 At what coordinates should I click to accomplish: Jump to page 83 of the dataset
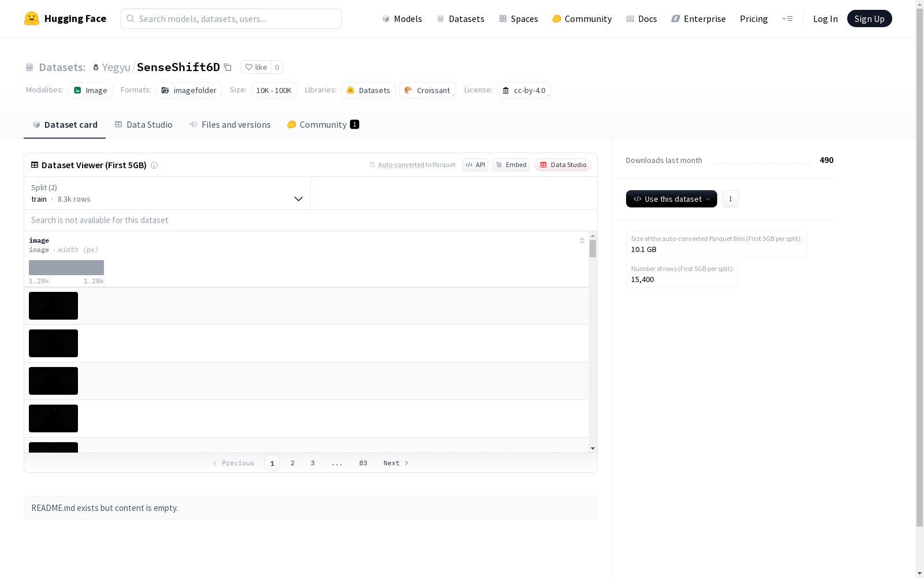363,463
